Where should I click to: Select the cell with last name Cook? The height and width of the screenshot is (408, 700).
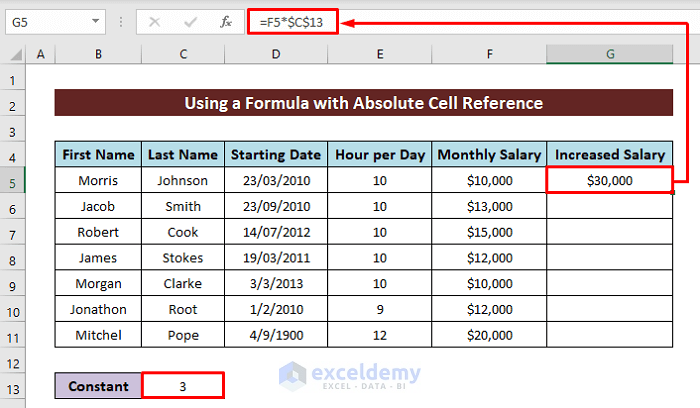(x=183, y=232)
